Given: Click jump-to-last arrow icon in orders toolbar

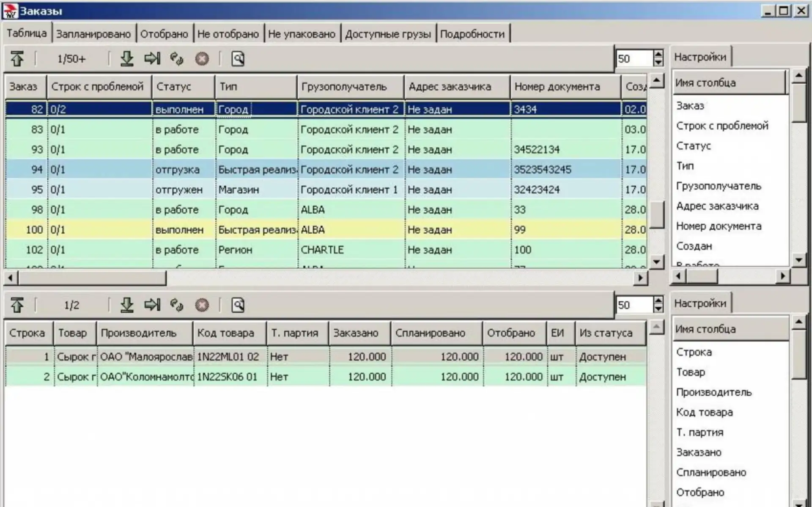Looking at the screenshot, I should tap(152, 58).
